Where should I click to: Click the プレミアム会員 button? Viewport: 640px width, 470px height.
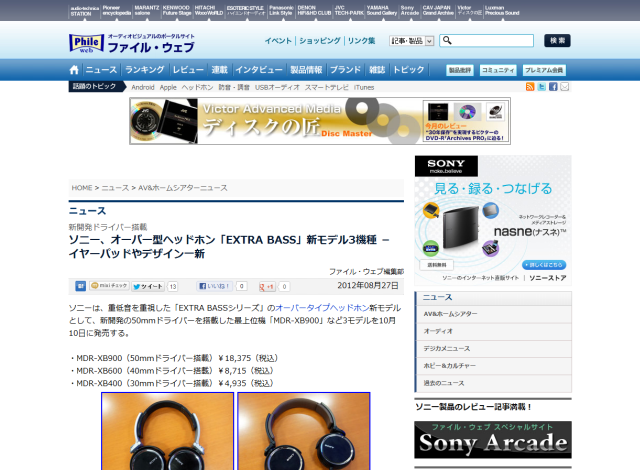(544, 70)
